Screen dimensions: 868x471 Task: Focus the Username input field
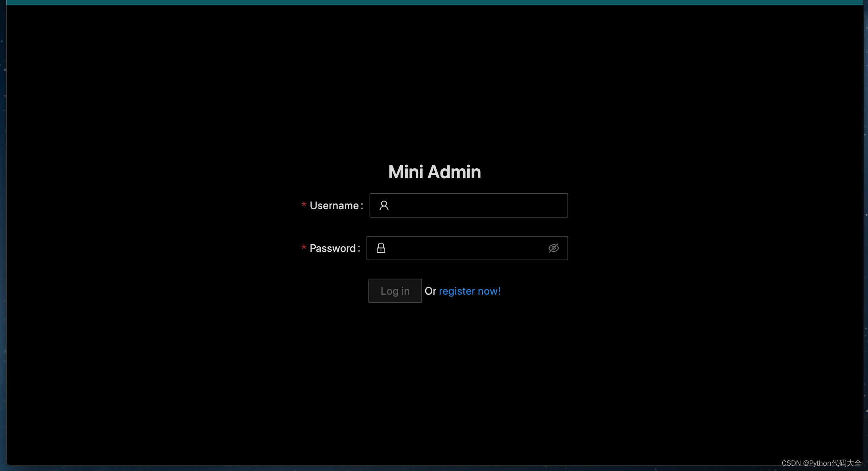click(x=469, y=205)
